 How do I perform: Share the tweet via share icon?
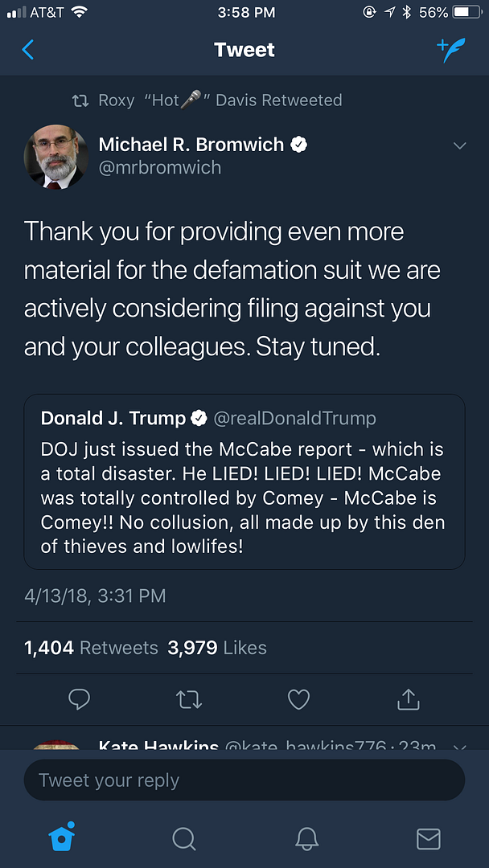pyautogui.click(x=409, y=699)
